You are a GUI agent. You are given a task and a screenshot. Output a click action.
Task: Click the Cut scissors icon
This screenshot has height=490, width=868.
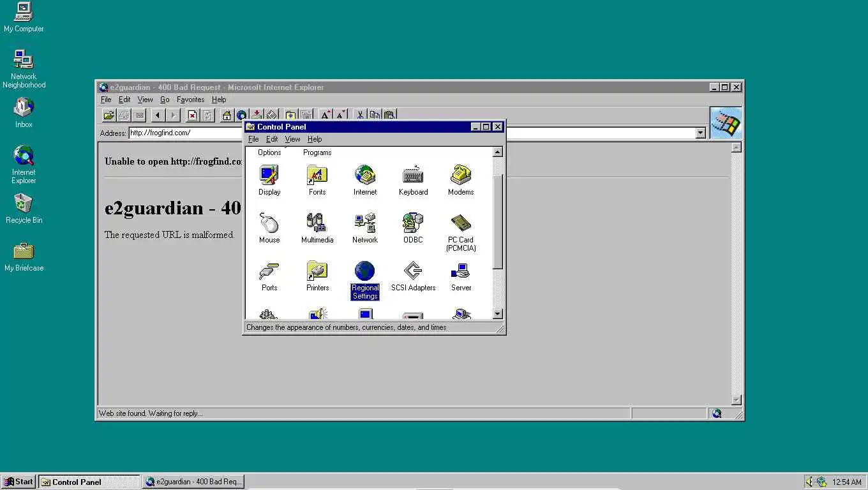pyautogui.click(x=360, y=115)
